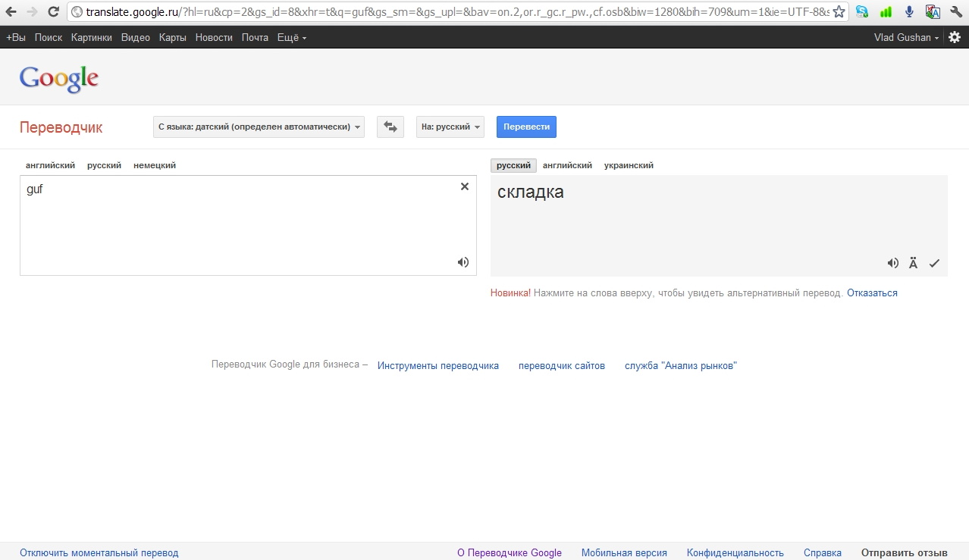Select английский as the source language
This screenshot has height=560, width=969.
(x=49, y=165)
